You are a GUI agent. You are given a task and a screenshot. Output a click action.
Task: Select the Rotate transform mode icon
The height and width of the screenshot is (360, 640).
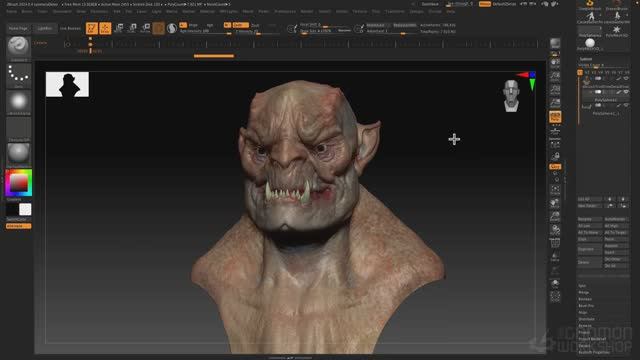[x=146, y=28]
